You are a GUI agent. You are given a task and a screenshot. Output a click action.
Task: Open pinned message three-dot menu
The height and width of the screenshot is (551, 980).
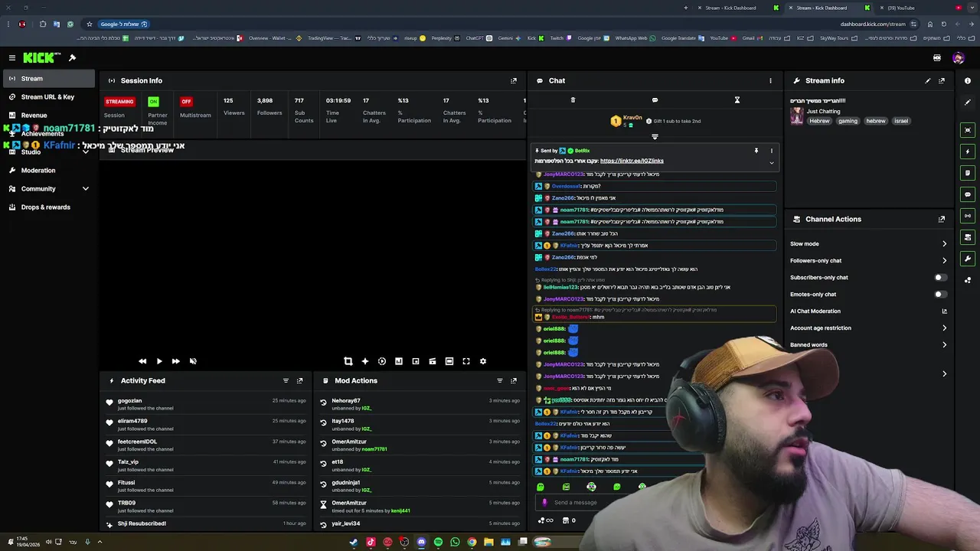coord(771,151)
